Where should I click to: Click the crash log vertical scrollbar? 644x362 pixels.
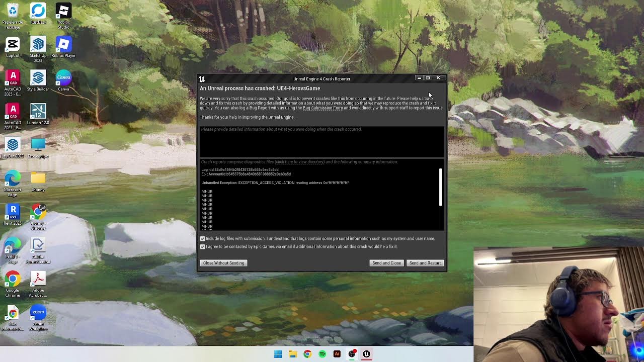click(440, 187)
